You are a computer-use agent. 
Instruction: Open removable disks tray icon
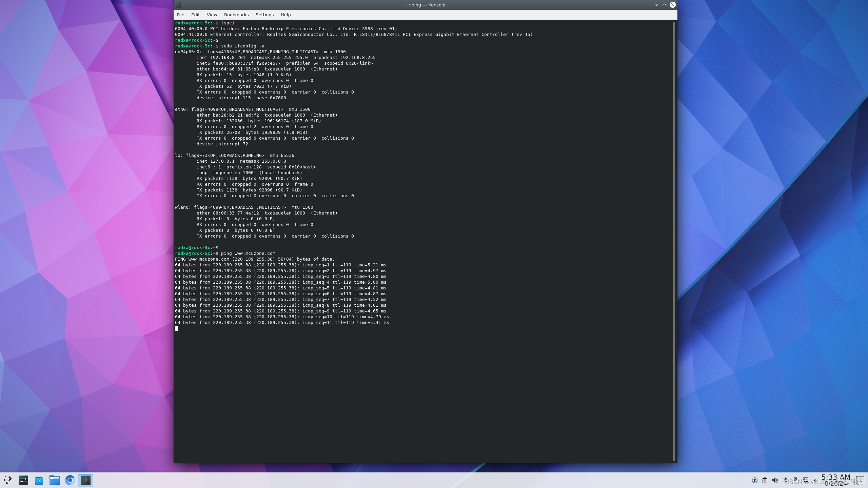pos(795,480)
